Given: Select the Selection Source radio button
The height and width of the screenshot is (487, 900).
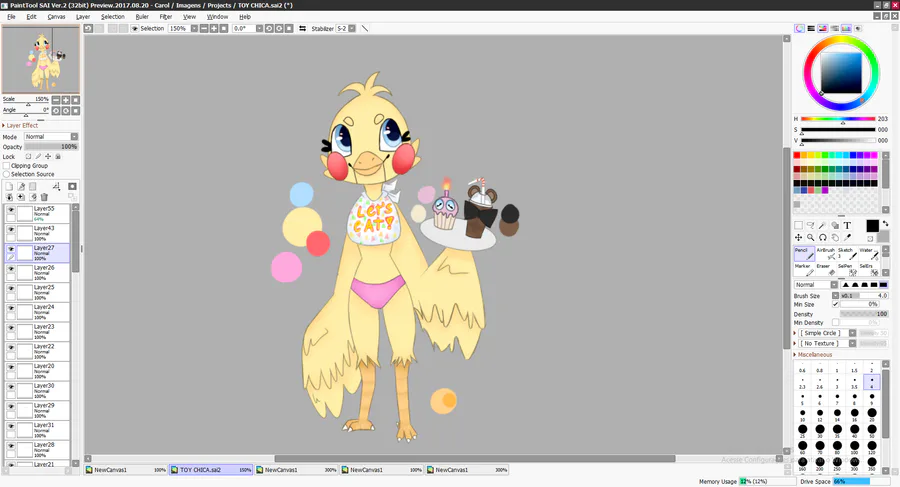Looking at the screenshot, I should pyautogui.click(x=6, y=174).
